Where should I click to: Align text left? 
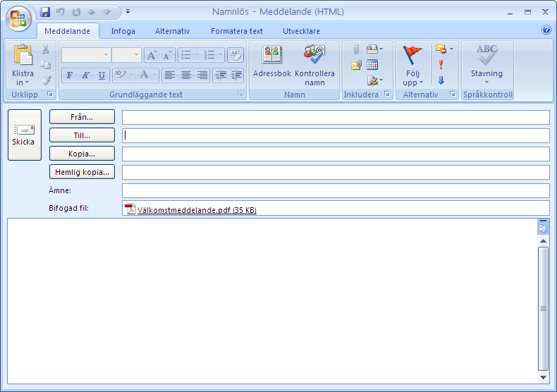point(170,75)
